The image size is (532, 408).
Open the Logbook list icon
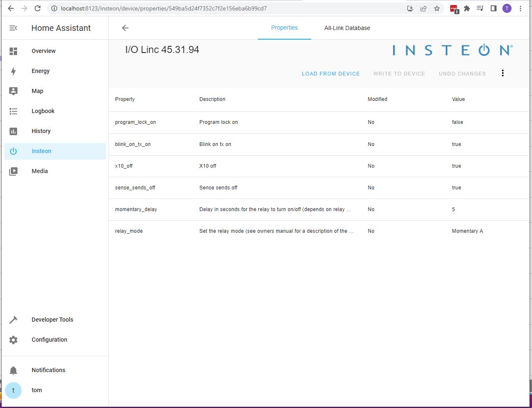click(13, 111)
